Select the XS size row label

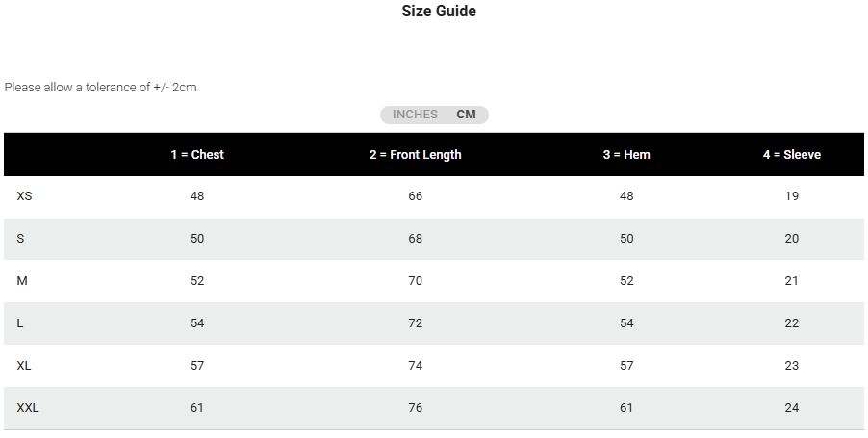(25, 196)
